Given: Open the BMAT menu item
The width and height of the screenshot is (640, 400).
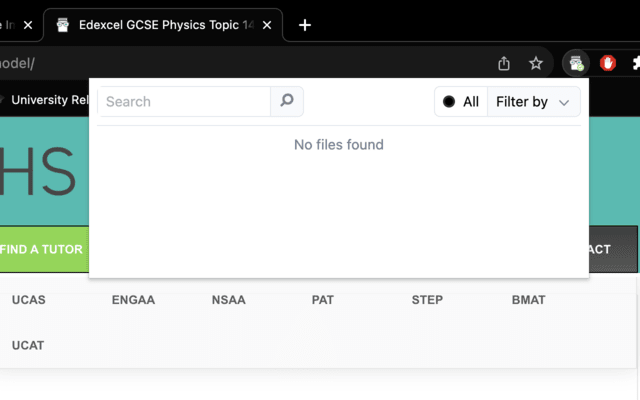Looking at the screenshot, I should (x=528, y=300).
